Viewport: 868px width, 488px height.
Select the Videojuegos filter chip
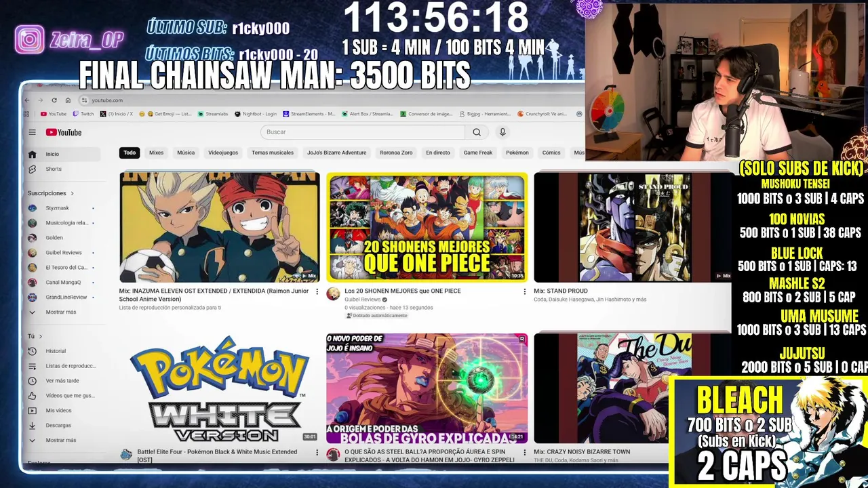point(223,152)
